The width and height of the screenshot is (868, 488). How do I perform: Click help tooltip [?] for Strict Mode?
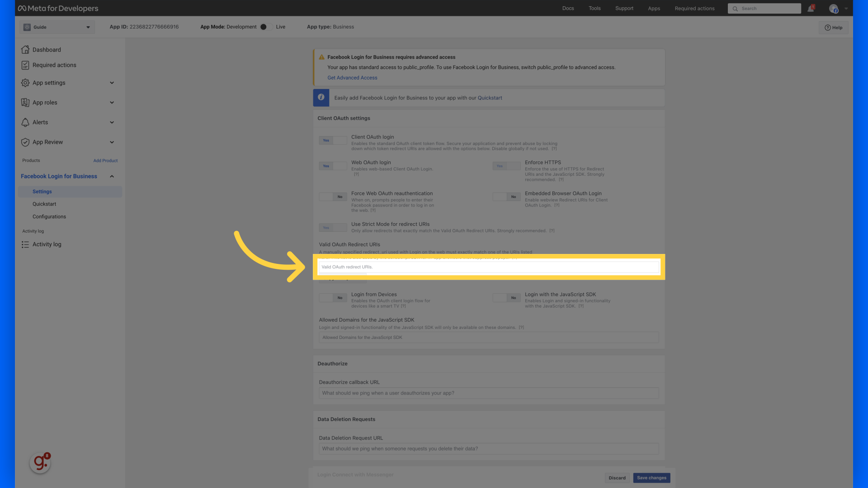click(x=552, y=231)
